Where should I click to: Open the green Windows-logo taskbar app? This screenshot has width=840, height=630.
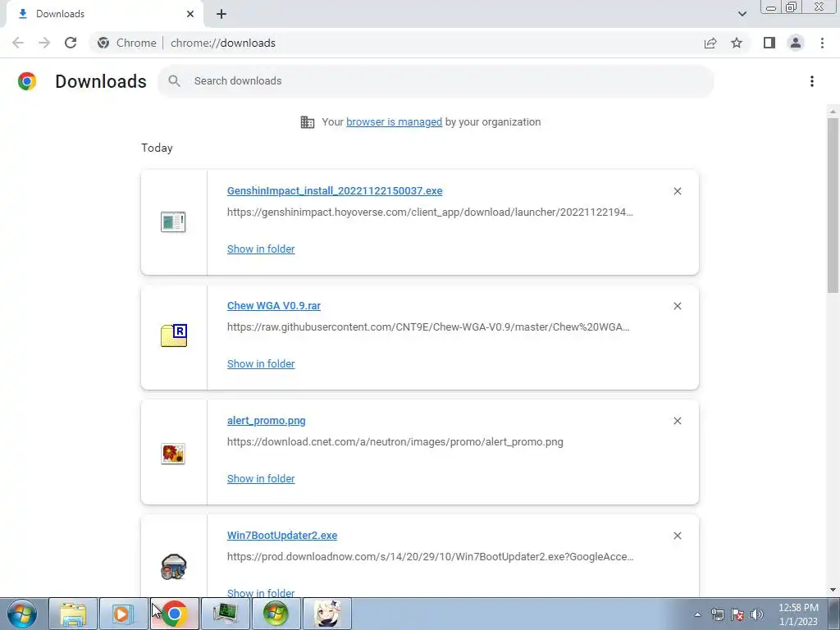(x=276, y=614)
